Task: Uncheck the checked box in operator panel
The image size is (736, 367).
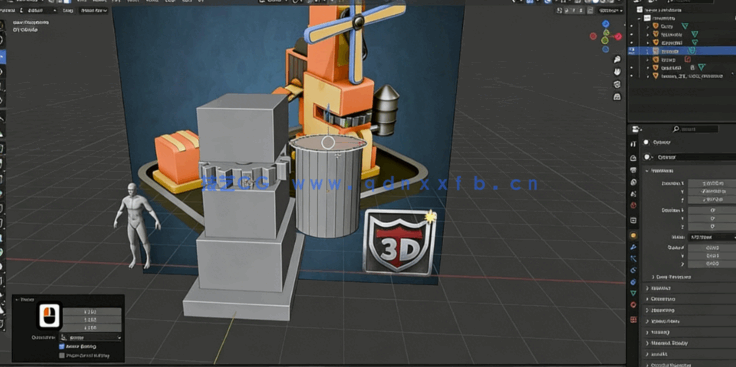Action: (x=62, y=346)
